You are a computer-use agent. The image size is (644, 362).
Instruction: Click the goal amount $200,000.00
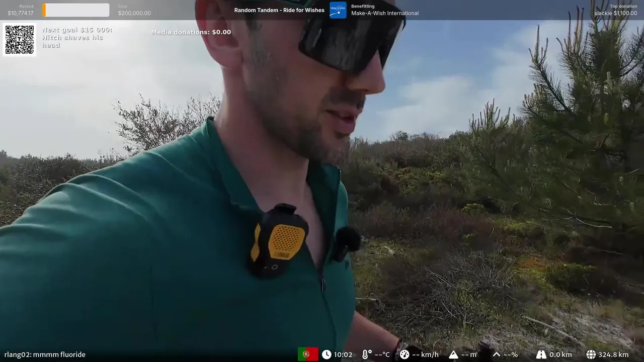tap(134, 13)
